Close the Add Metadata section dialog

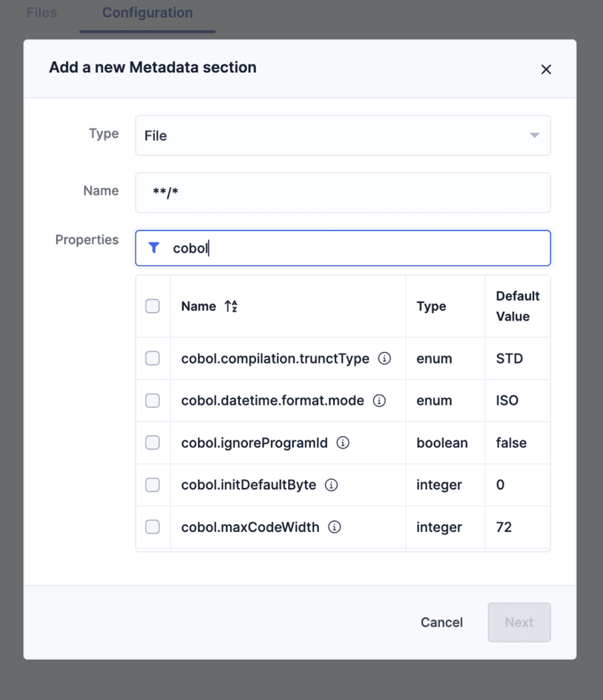coord(546,69)
